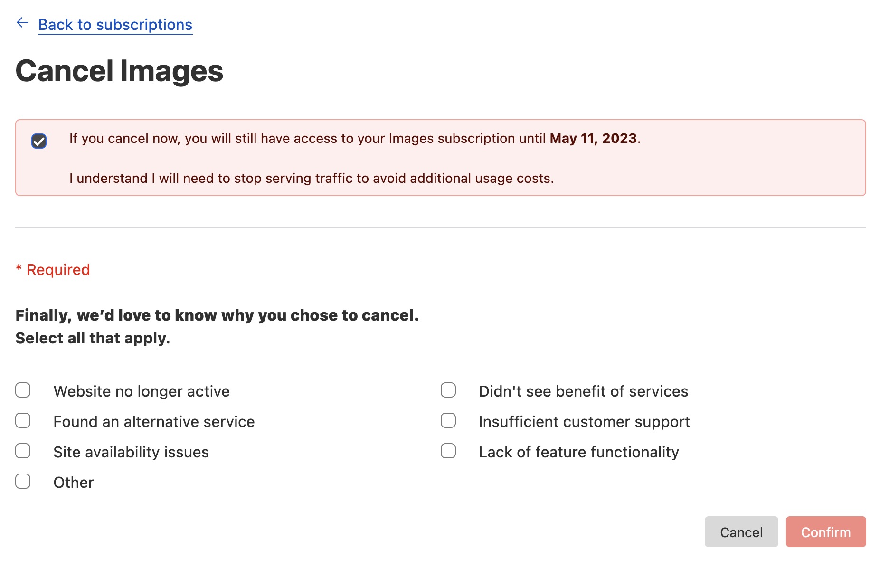Click the love to know why question text
The height and width of the screenshot is (588, 889).
point(217,315)
